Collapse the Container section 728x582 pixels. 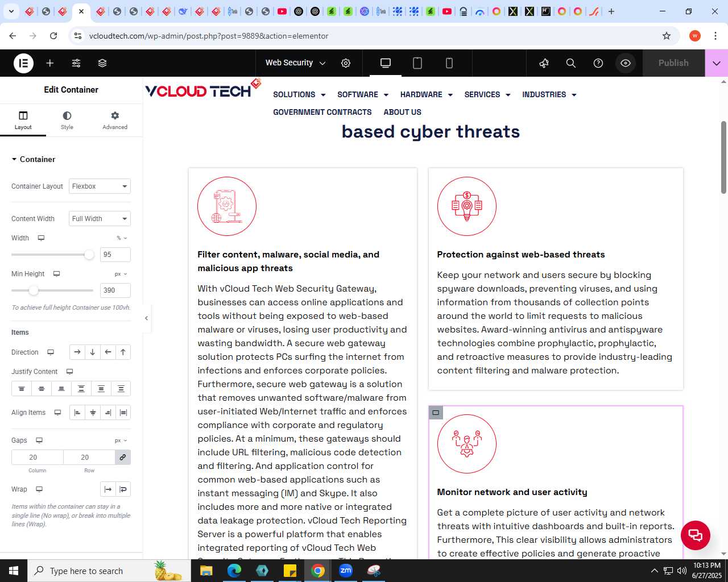[34, 159]
